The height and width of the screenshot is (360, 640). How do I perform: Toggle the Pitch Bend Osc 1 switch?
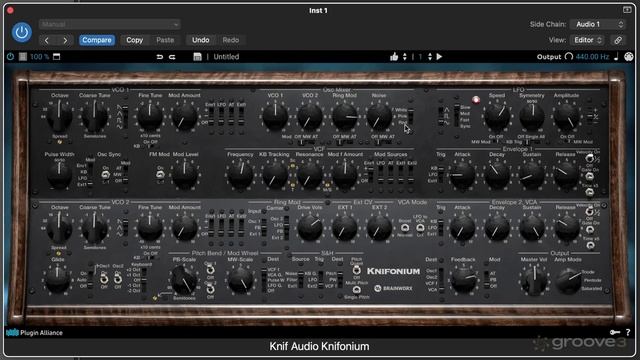pyautogui.click(x=210, y=270)
